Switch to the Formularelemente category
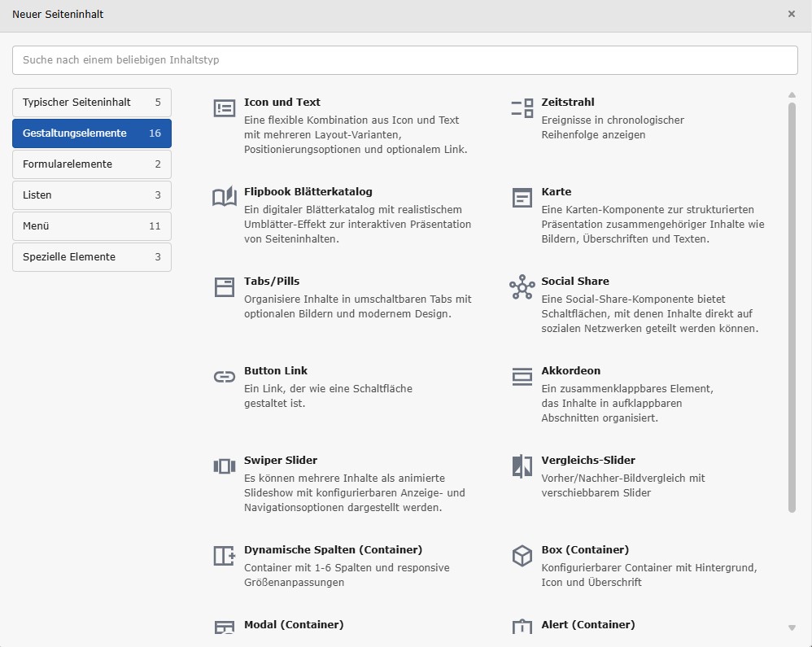Viewport: 812px width, 647px height. click(x=92, y=164)
